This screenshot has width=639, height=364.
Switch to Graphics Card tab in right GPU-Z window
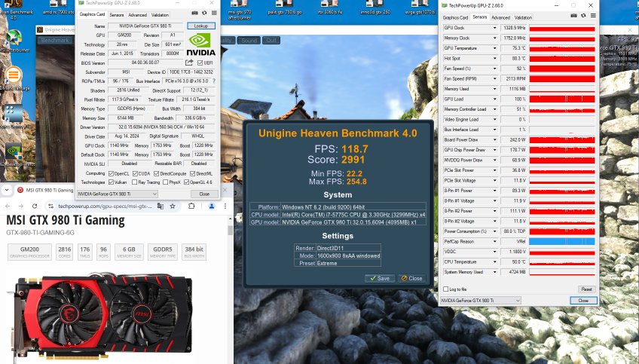pyautogui.click(x=455, y=17)
